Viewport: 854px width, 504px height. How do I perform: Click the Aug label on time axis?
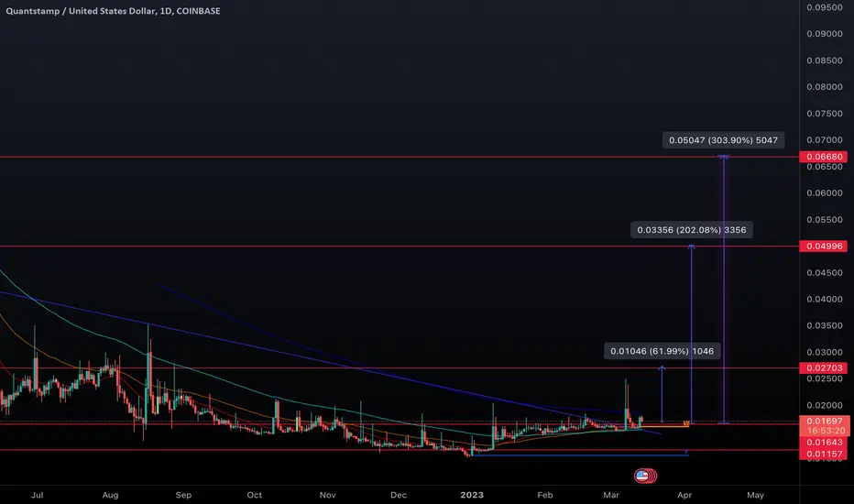(x=110, y=495)
